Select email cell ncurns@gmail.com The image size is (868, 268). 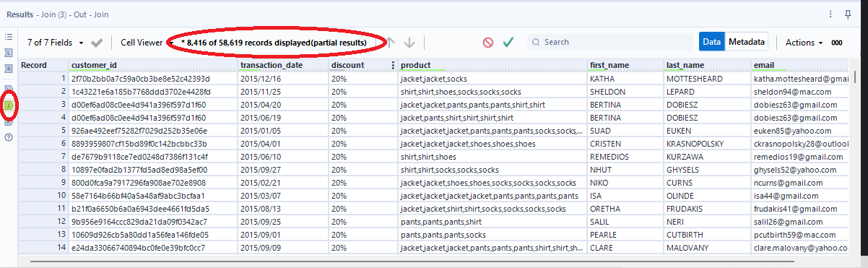[x=800, y=183]
